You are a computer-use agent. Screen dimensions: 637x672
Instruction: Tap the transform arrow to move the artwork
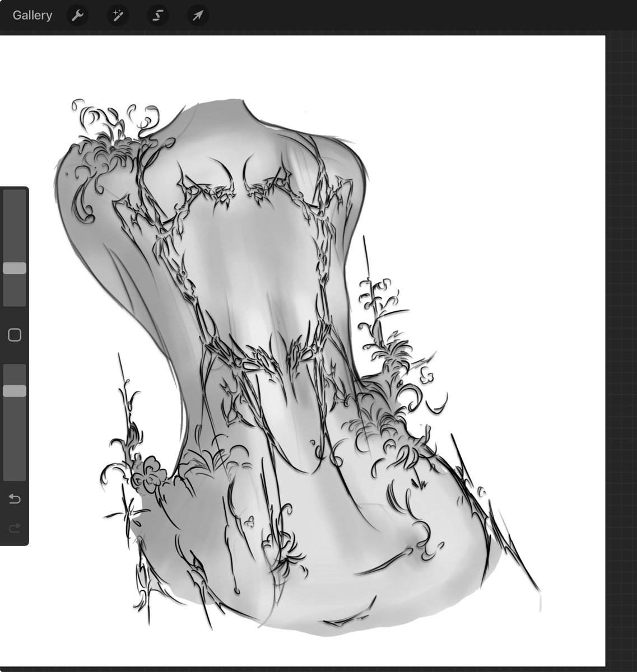tap(197, 16)
